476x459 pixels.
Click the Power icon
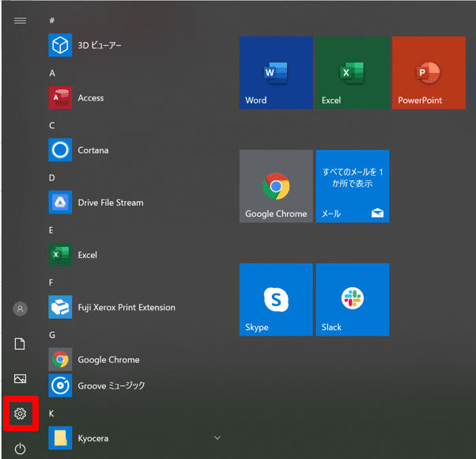point(20,449)
